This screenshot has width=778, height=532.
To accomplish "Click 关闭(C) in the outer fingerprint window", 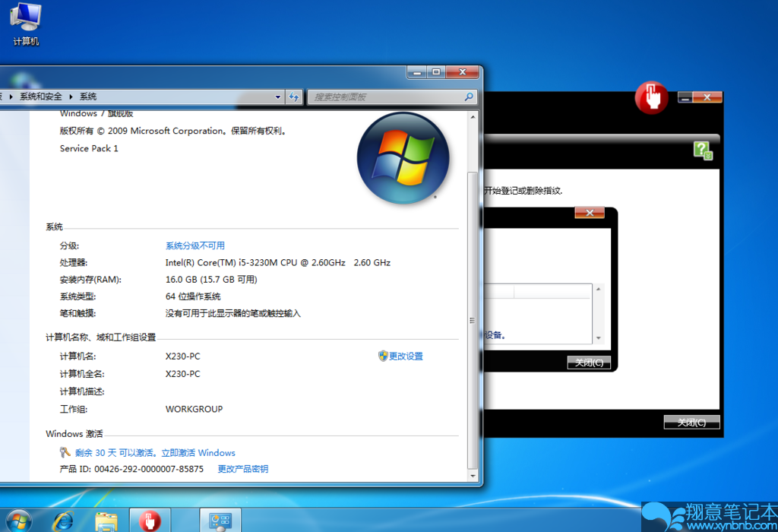I will point(691,423).
